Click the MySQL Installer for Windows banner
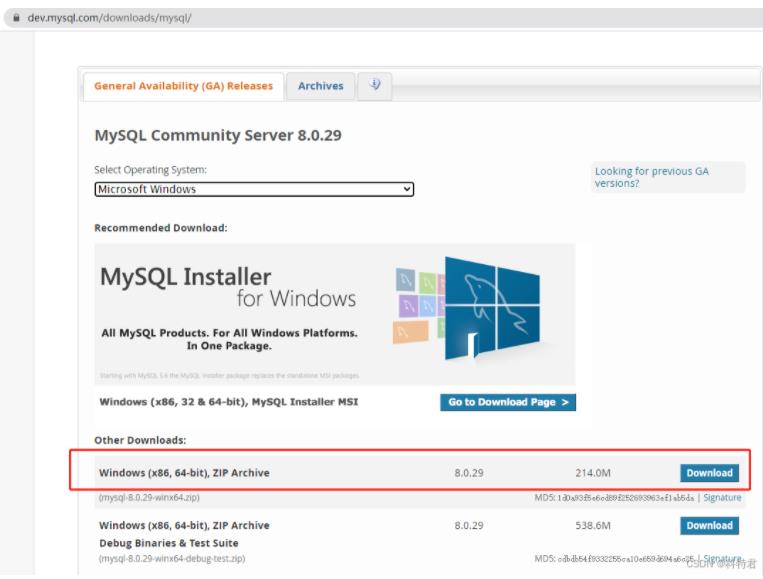The height and width of the screenshot is (579, 763). coord(335,314)
